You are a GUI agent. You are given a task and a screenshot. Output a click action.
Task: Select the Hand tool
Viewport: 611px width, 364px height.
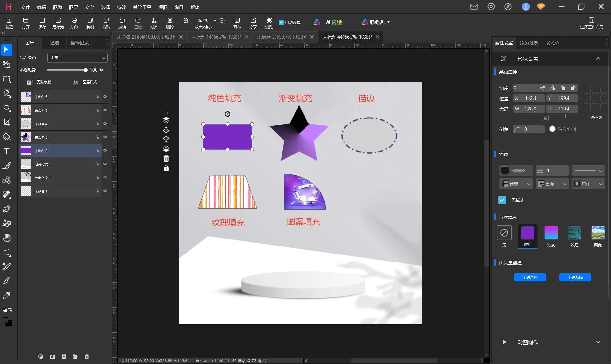click(6, 238)
